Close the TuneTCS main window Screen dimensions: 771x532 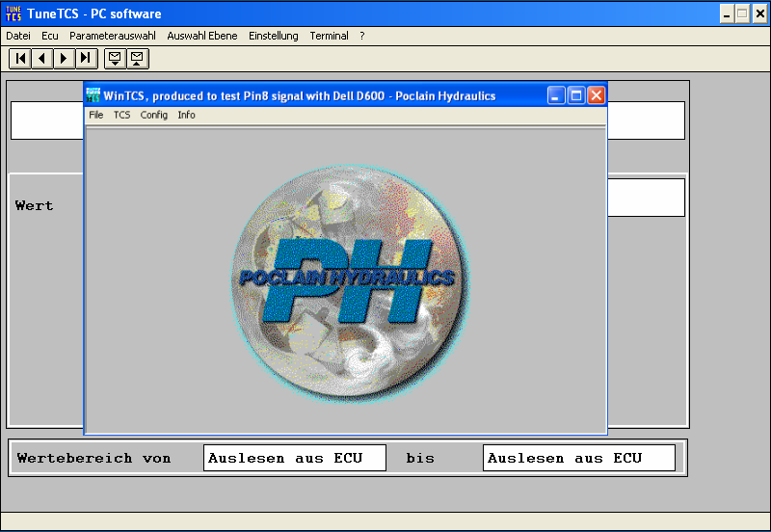click(x=759, y=13)
